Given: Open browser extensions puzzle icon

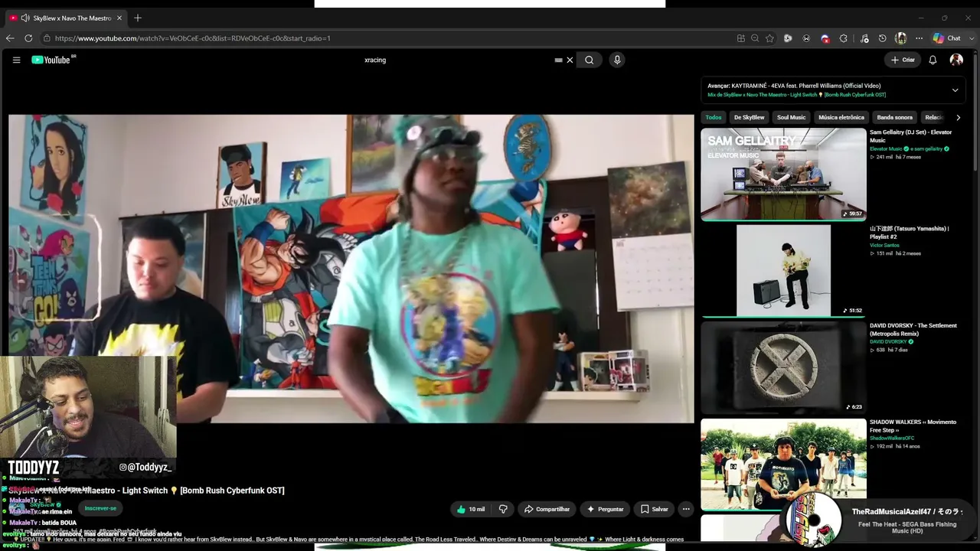Looking at the screenshot, I should click(844, 38).
